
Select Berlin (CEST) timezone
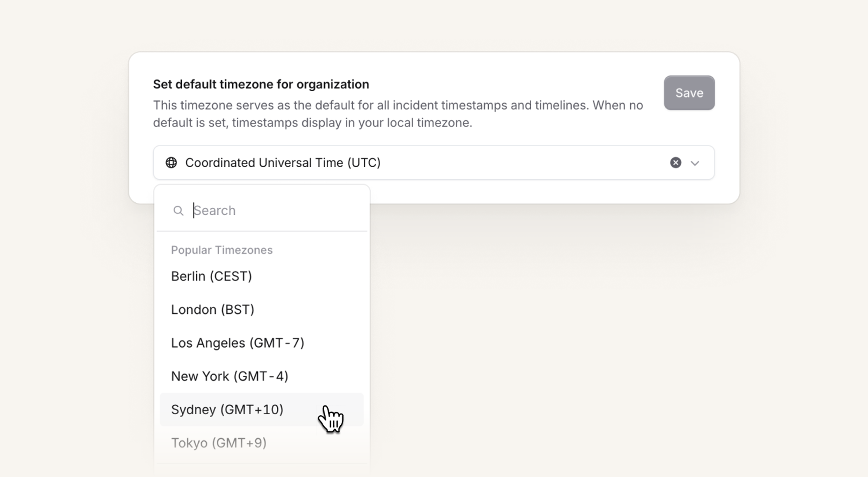[x=211, y=276]
